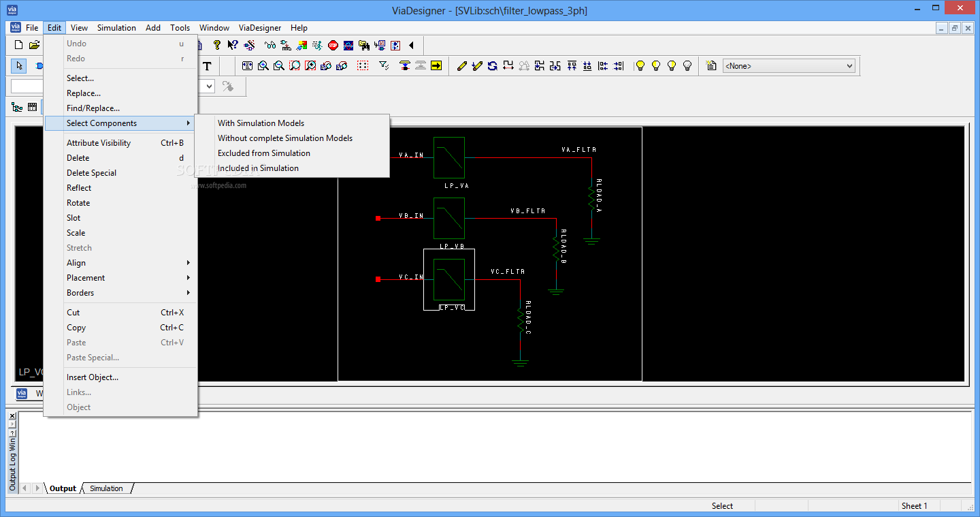Expand the Select Components submenu
Viewport: 980px width, 517px height.
(x=120, y=123)
